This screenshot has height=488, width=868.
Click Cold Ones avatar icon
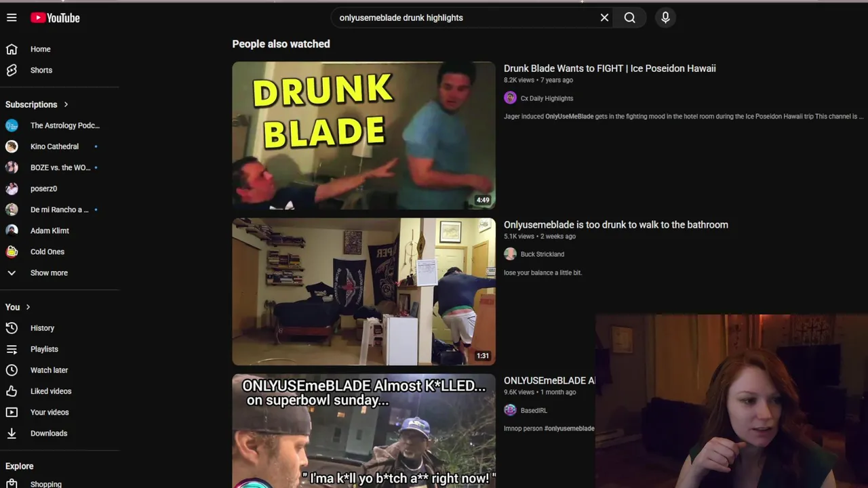point(12,251)
